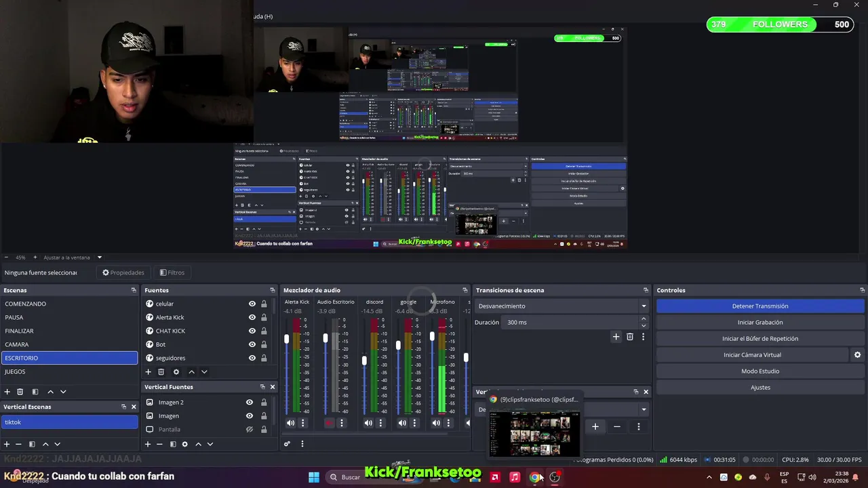Screen dimensions: 868x488
Task: Remove scene in Vertical Escenas toolbar
Action: 18,445
